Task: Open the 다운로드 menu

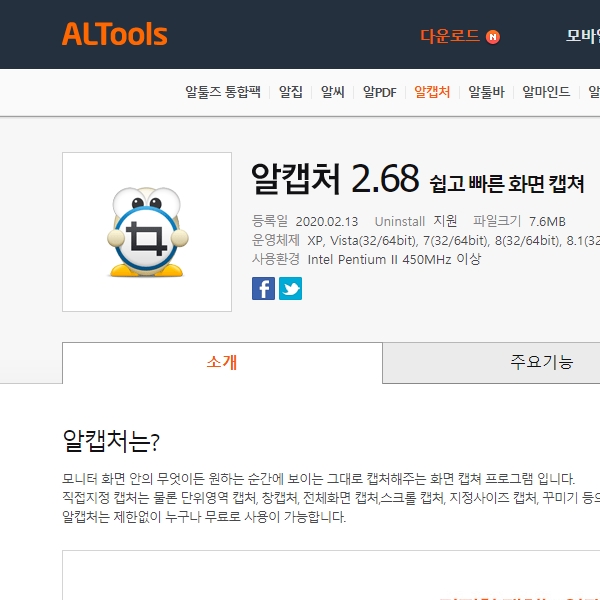Action: pos(450,36)
